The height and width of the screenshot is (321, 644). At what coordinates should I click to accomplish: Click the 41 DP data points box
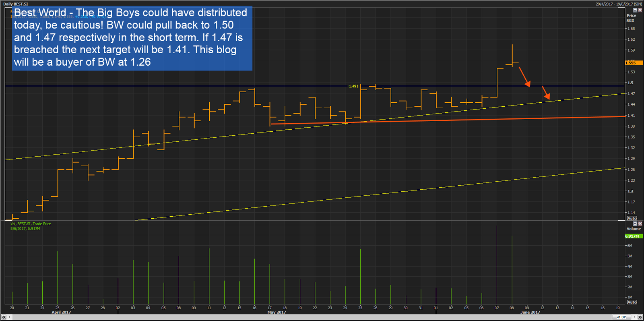(x=621, y=317)
